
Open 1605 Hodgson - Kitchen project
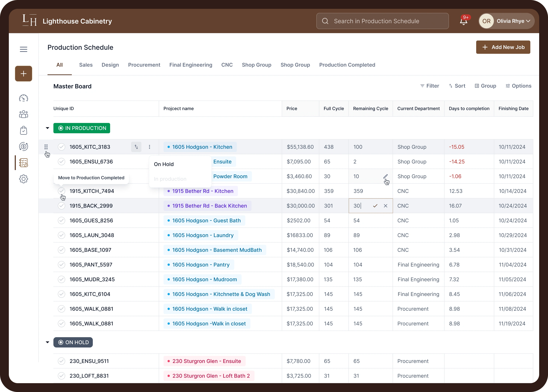200,147
